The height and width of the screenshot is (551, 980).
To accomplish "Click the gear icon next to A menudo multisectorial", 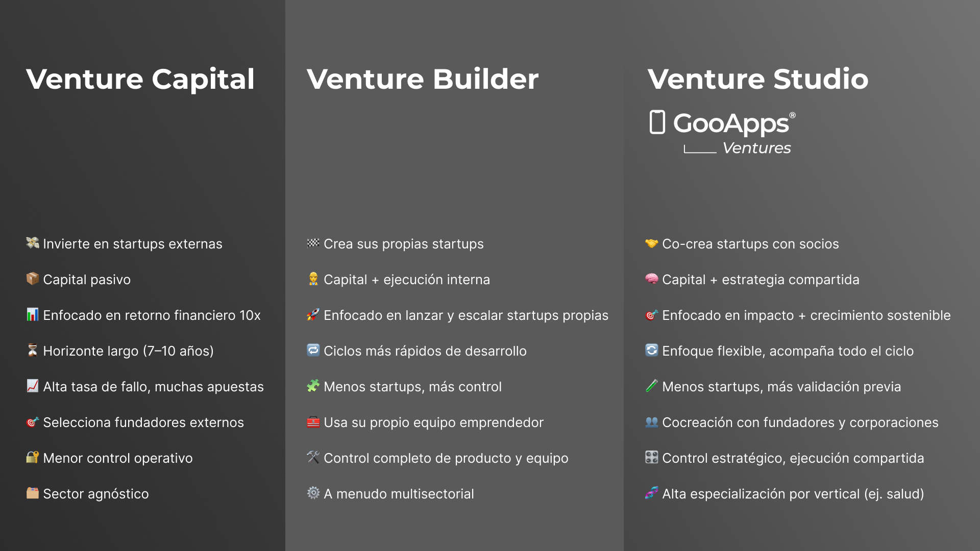I will (313, 493).
